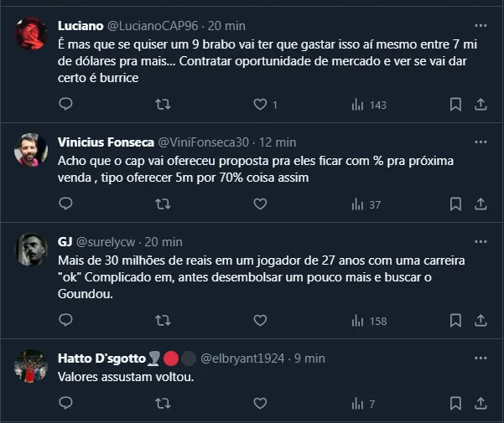Viewport: 504px width, 423px height.
Task: Click Hatto D'sgotto's profile picture
Action: [x=31, y=365]
